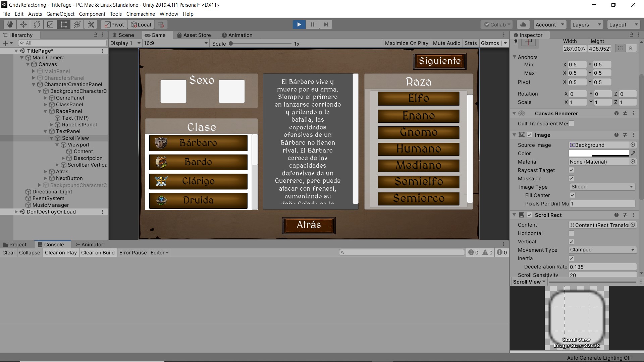
Task: Lock the Inspector panel
Action: tap(632, 35)
